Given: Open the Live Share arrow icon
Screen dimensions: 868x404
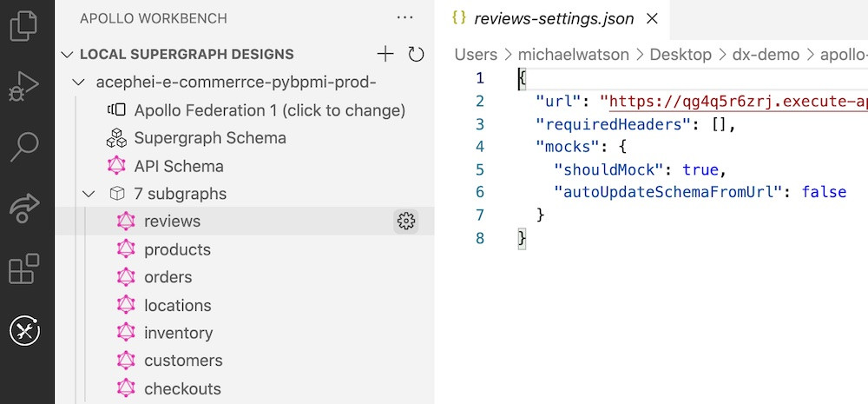Looking at the screenshot, I should tap(24, 209).
